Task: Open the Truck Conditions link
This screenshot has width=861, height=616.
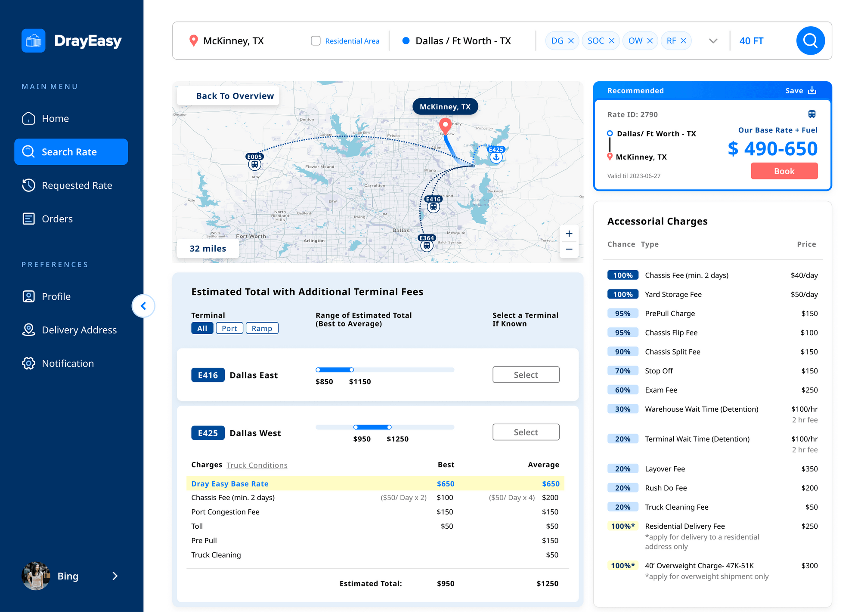Action: [257, 465]
